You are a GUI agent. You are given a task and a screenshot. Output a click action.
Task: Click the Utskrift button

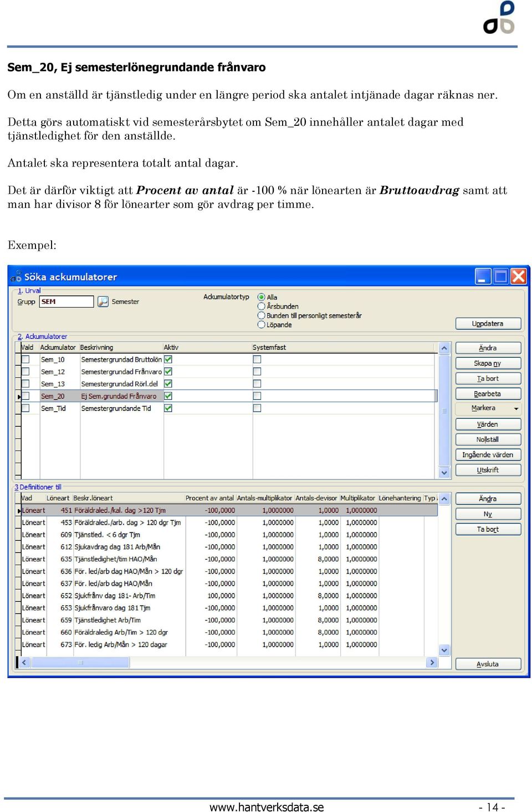pos(488,470)
